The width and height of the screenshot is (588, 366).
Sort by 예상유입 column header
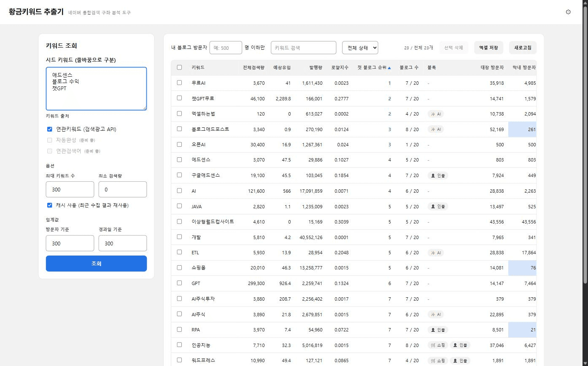click(282, 67)
